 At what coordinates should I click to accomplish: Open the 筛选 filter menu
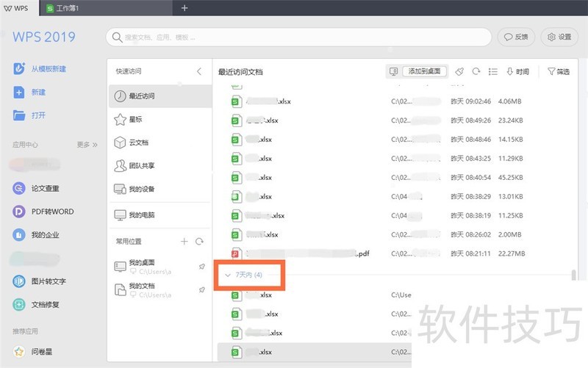coord(559,71)
